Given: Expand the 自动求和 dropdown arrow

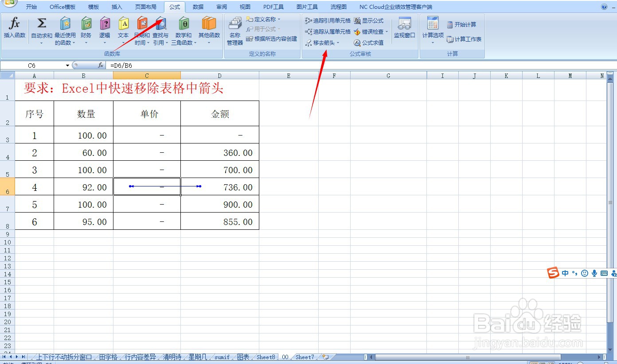Looking at the screenshot, I should point(42,43).
